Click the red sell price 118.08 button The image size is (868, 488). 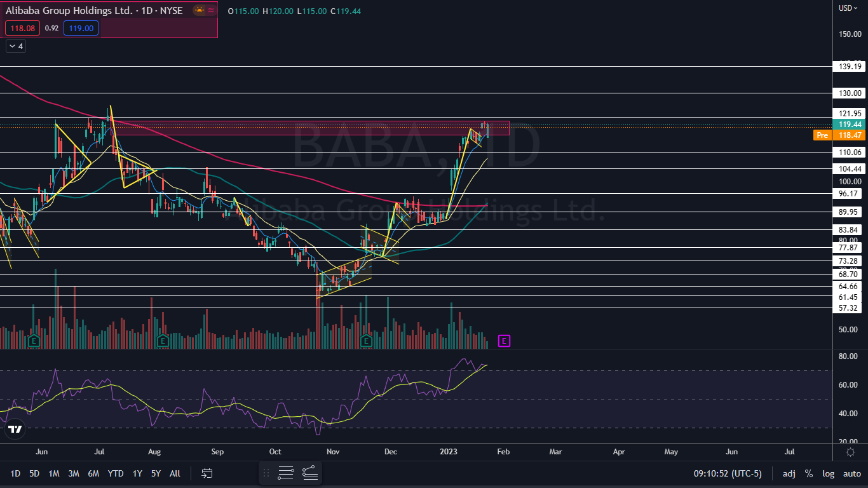tap(23, 28)
